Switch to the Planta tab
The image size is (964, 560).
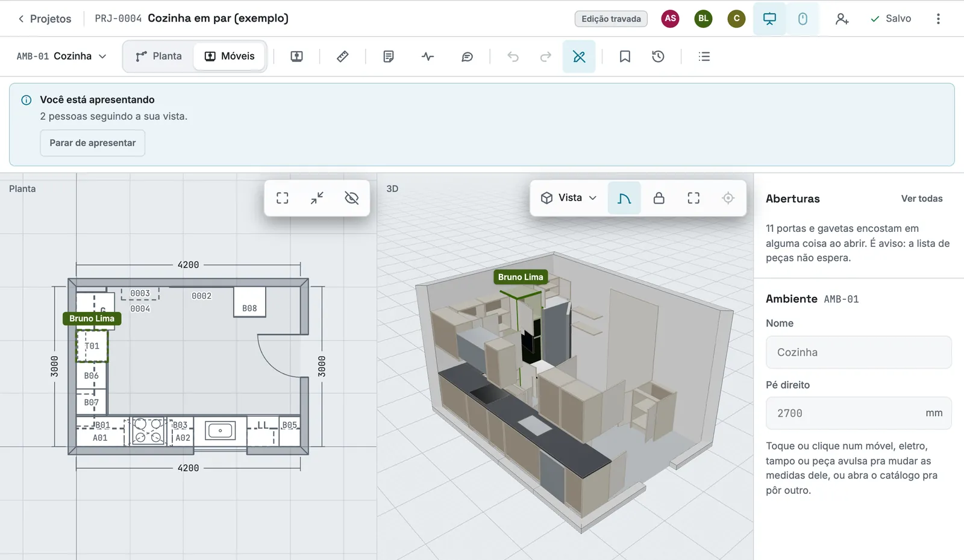[x=158, y=56]
